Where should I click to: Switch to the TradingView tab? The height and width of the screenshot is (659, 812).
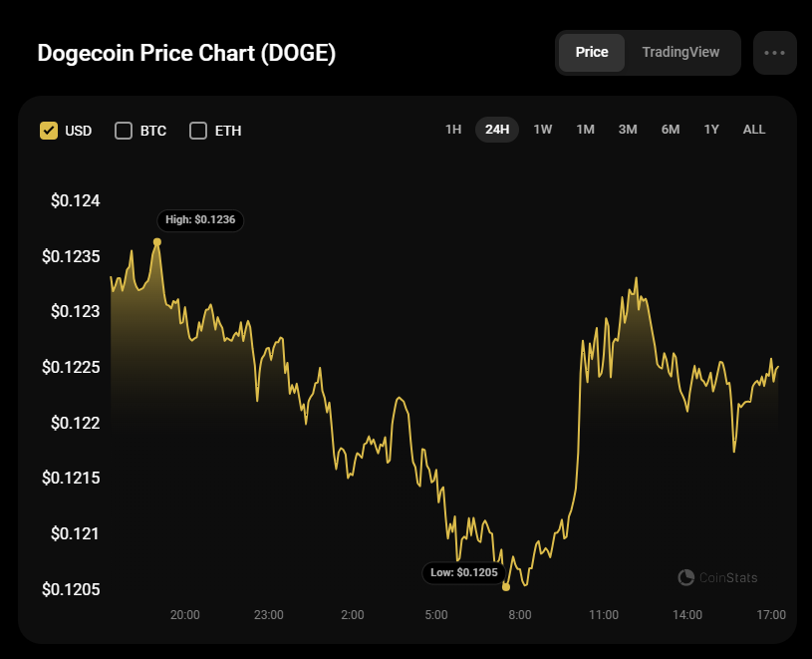click(x=680, y=53)
